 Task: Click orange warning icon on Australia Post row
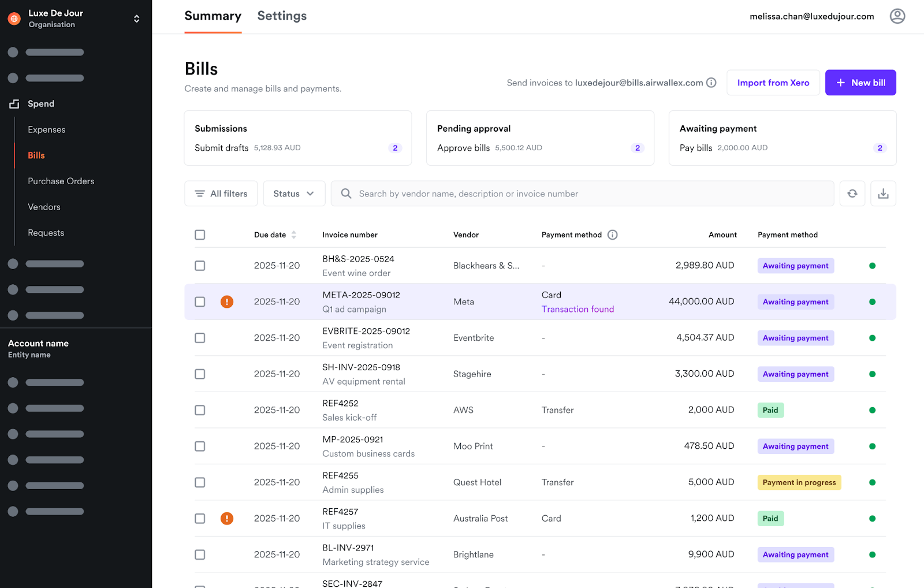[227, 518]
